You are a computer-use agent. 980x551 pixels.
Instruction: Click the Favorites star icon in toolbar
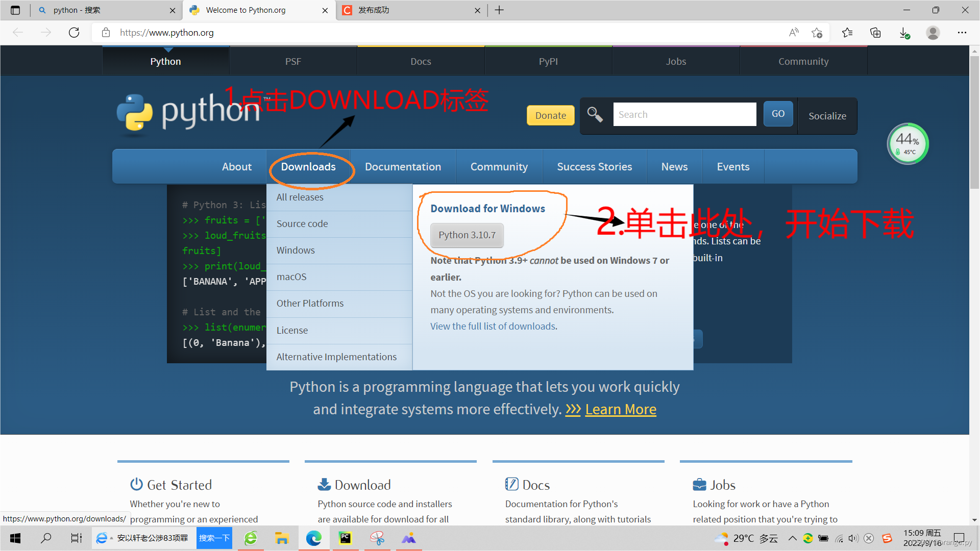pos(847,32)
